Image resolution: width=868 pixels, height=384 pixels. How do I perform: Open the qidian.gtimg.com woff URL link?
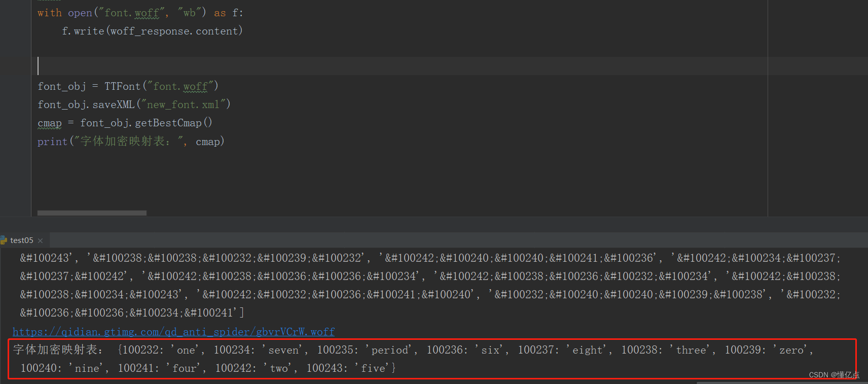point(173,332)
